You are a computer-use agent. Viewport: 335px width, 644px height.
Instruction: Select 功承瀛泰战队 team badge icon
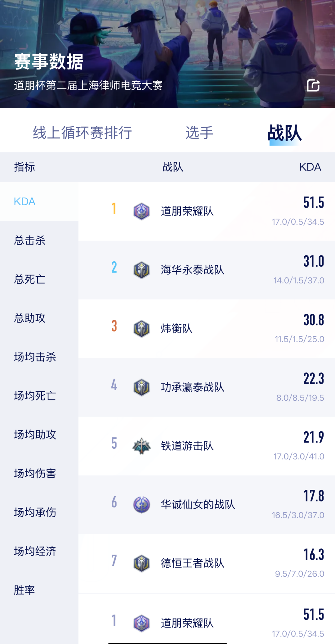[x=141, y=387]
